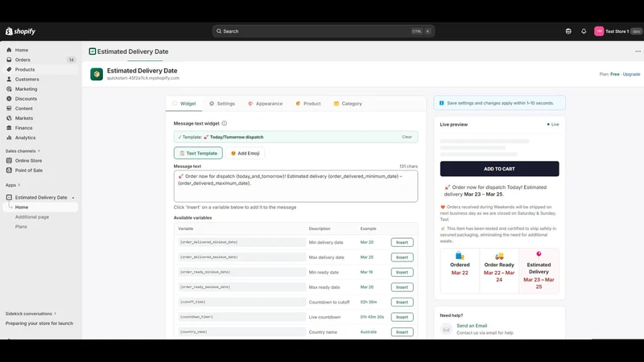This screenshot has width=644, height=362.
Task: Insert cutoff_time variable
Action: (402, 302)
